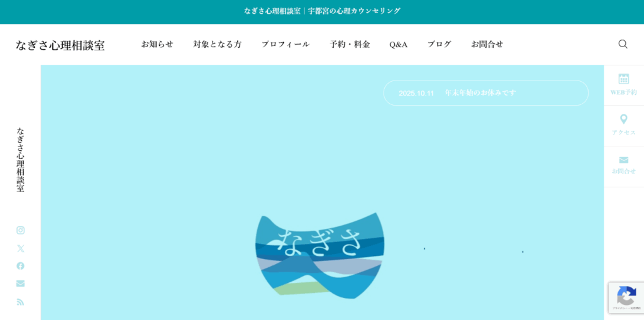Open the Q&A page
The height and width of the screenshot is (320, 644).
coord(398,44)
